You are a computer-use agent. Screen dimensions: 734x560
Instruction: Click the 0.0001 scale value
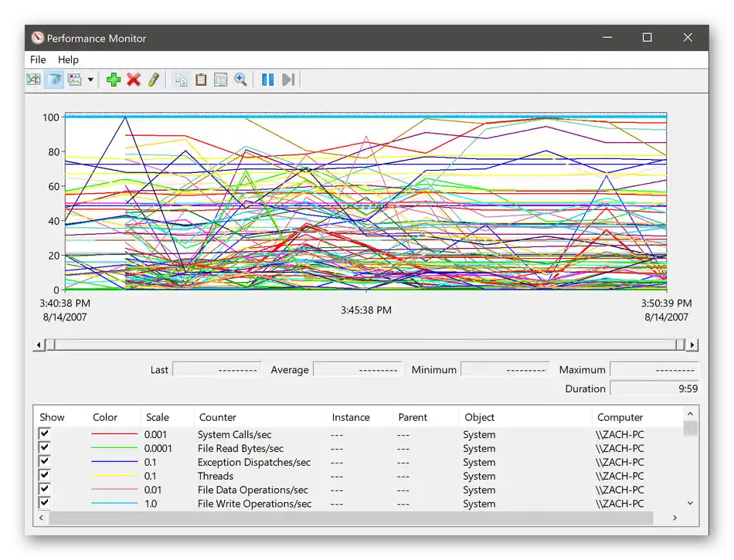point(158,448)
